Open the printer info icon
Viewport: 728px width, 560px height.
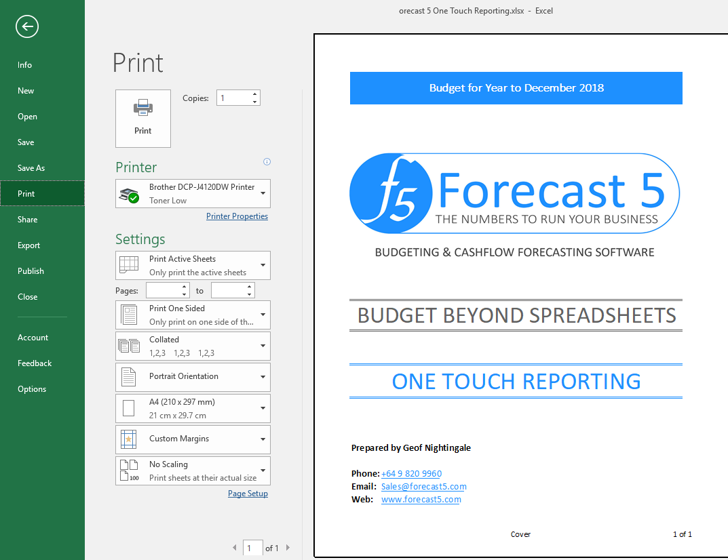coord(267,161)
